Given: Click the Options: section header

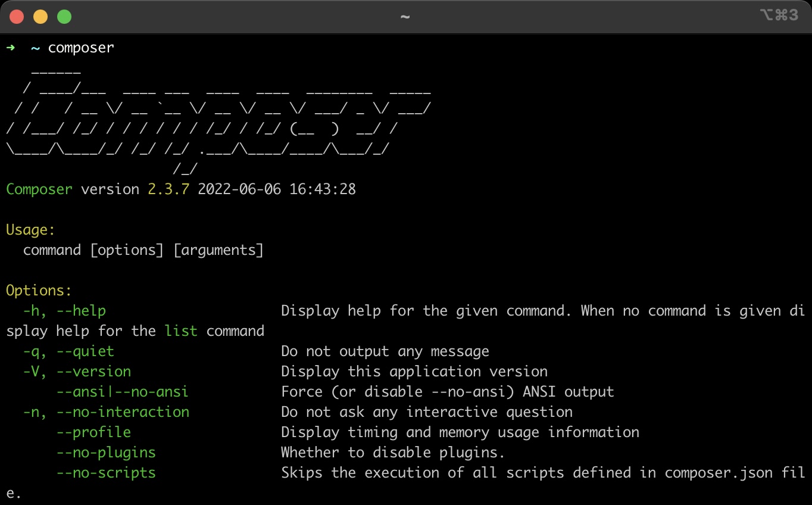Looking at the screenshot, I should coord(38,290).
